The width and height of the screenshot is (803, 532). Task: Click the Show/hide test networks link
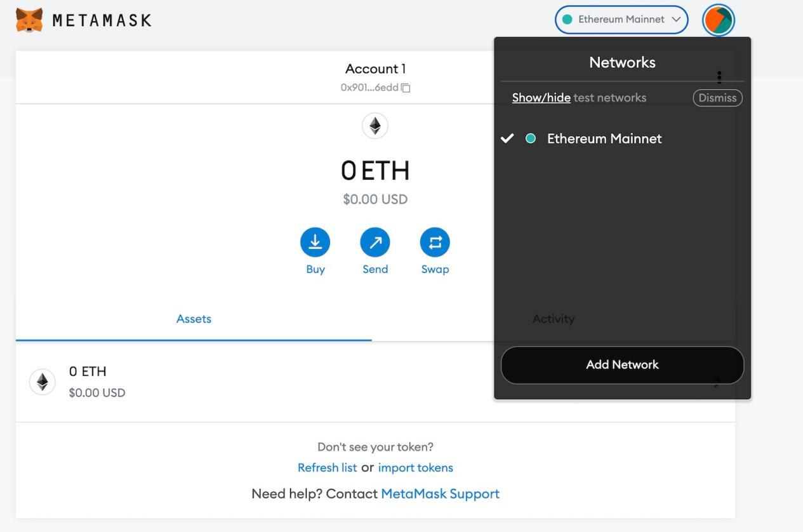pos(541,98)
